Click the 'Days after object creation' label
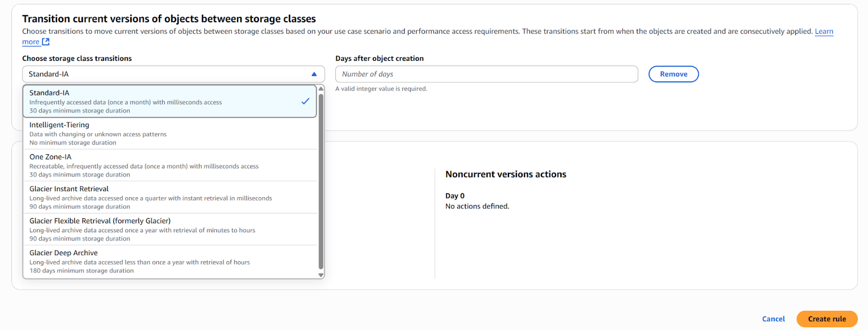Viewport: 868px width, 331px height. tap(380, 59)
